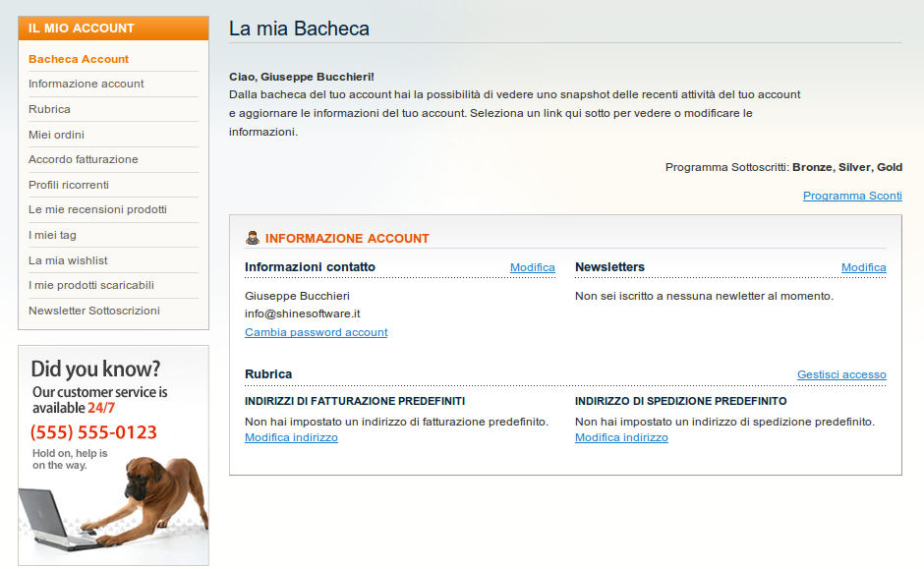Open Profili ricorrenti menu item
Screen dimensions: 924x569
69,185
